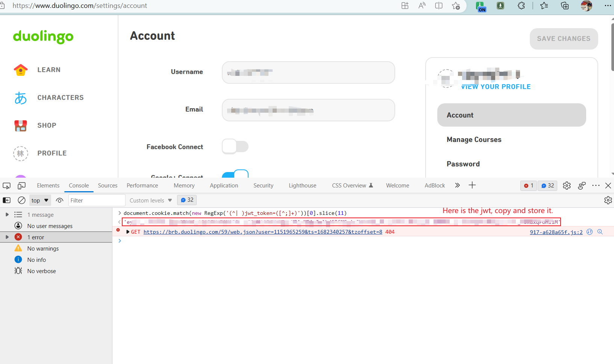Expand the 1 error group

(x=7, y=237)
